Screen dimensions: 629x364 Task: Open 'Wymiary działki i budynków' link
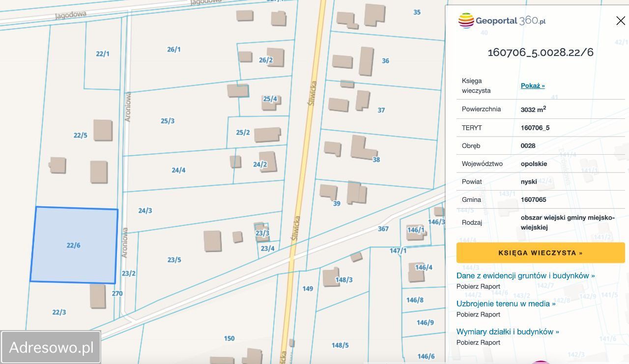pos(508,332)
